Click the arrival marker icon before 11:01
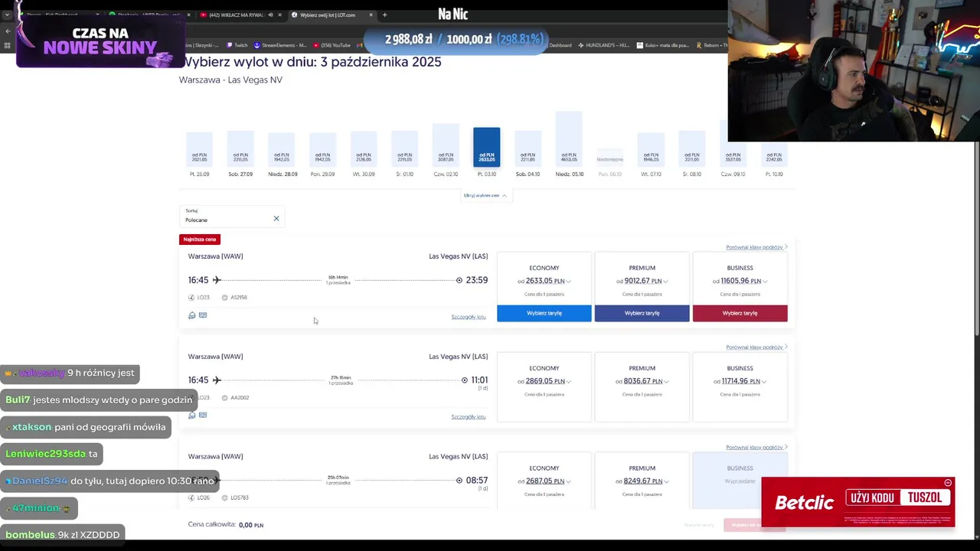The image size is (980, 551). pyautogui.click(x=465, y=380)
